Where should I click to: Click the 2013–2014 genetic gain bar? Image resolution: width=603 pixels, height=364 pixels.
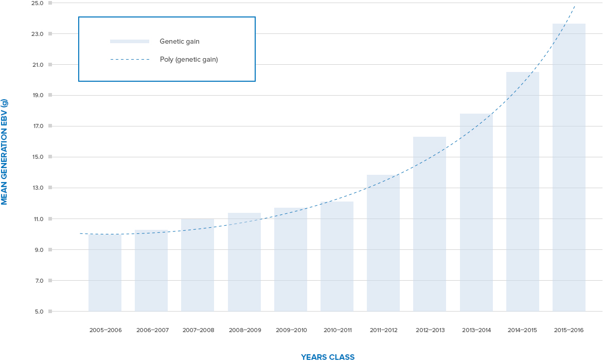476,212
